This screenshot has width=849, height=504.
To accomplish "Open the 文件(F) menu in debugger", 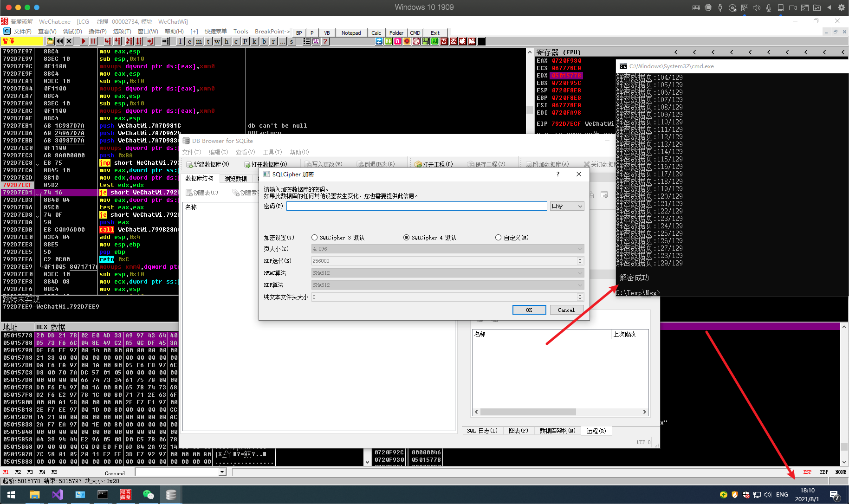I will (x=22, y=32).
